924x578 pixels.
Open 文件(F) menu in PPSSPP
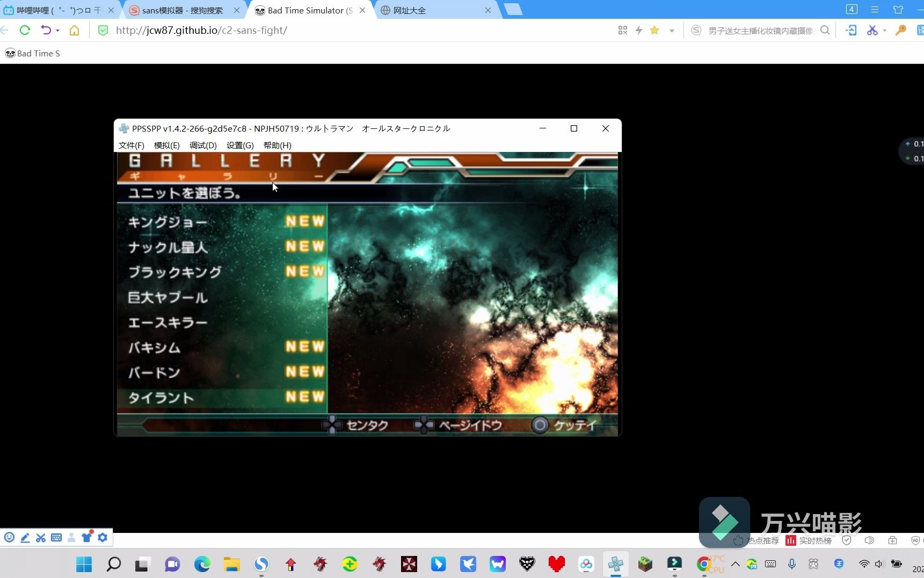(132, 145)
